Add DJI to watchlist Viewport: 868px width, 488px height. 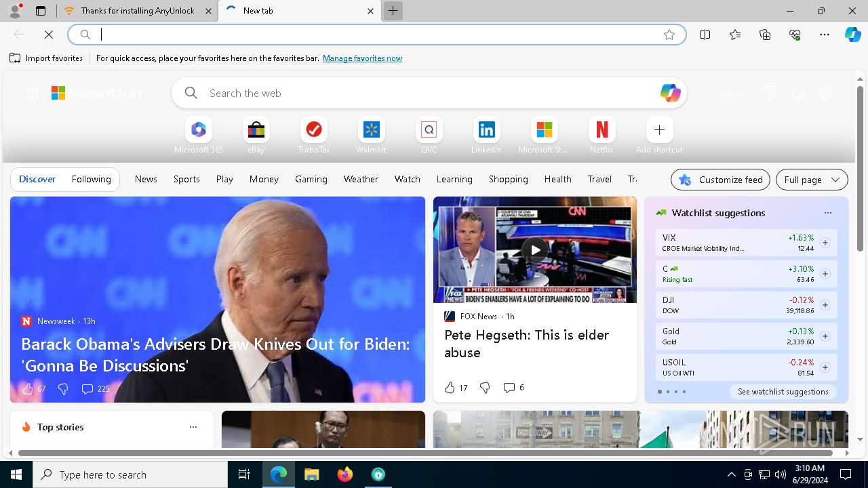pos(825,305)
